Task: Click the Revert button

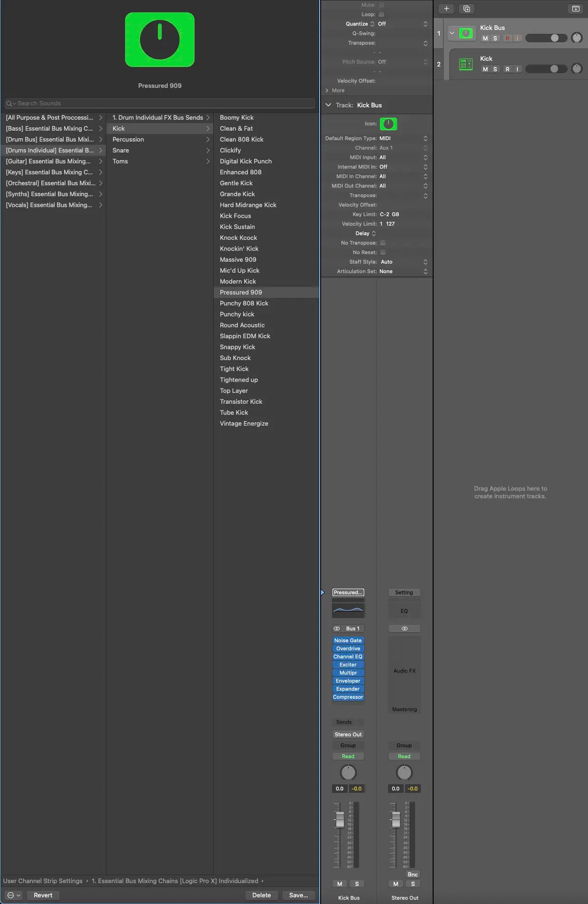Action: [x=43, y=895]
